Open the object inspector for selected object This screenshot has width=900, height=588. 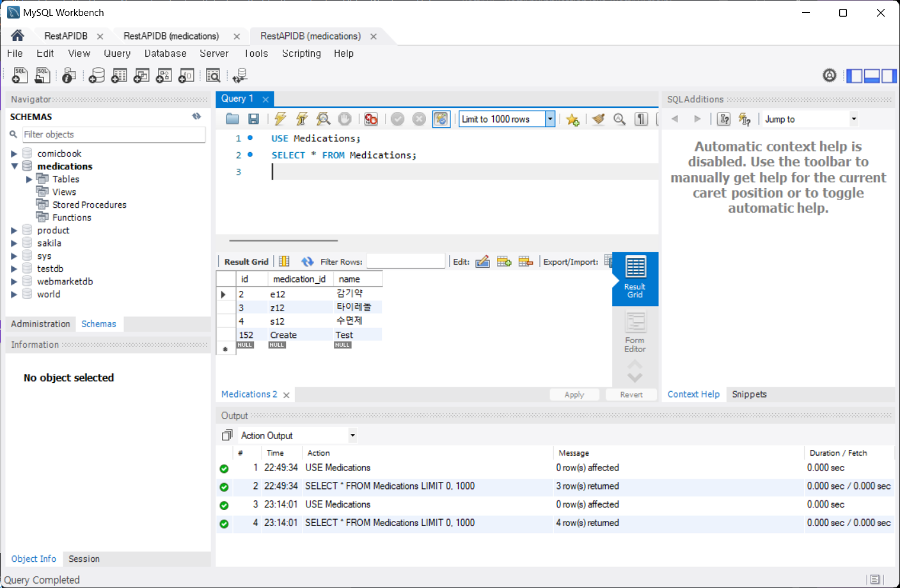69,75
